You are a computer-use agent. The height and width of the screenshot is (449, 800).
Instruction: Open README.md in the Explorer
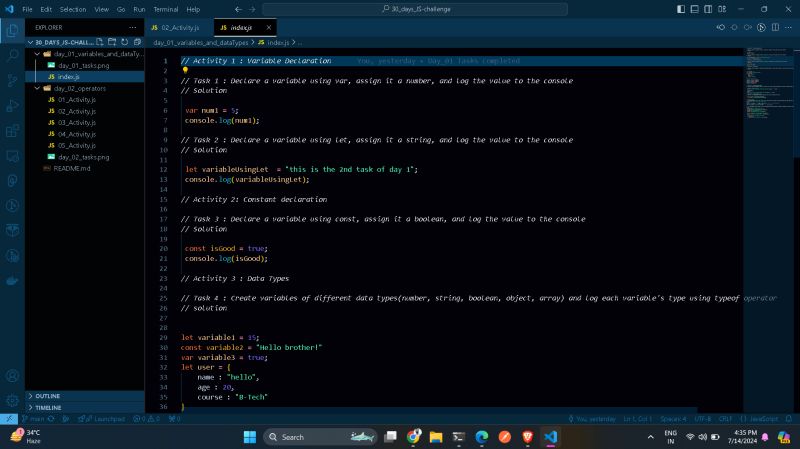pos(72,168)
